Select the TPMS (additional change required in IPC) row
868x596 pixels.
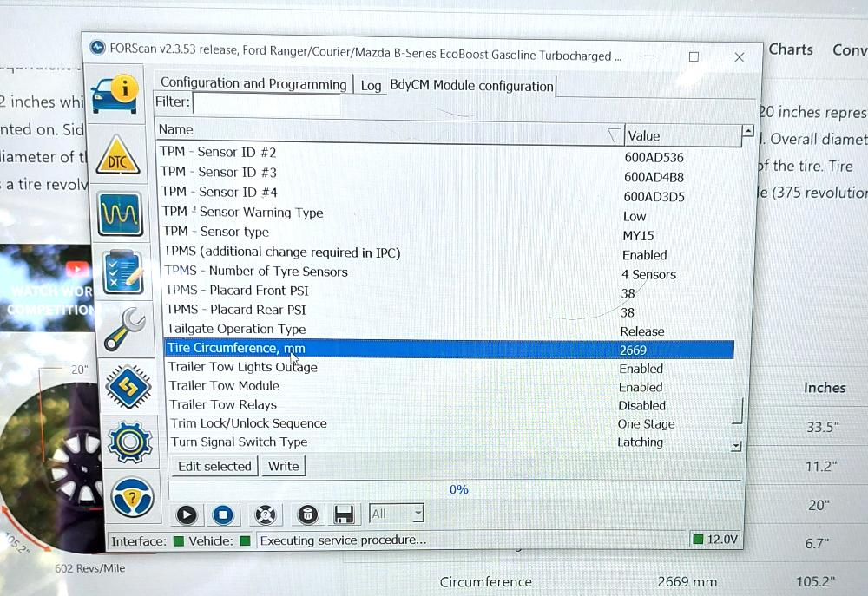(448, 253)
